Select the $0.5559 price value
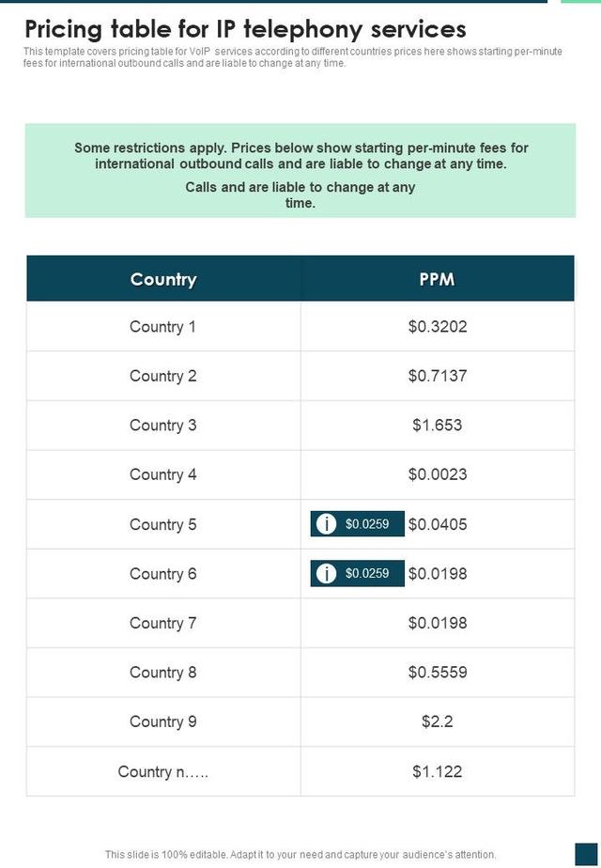The height and width of the screenshot is (868, 601). pos(437,673)
